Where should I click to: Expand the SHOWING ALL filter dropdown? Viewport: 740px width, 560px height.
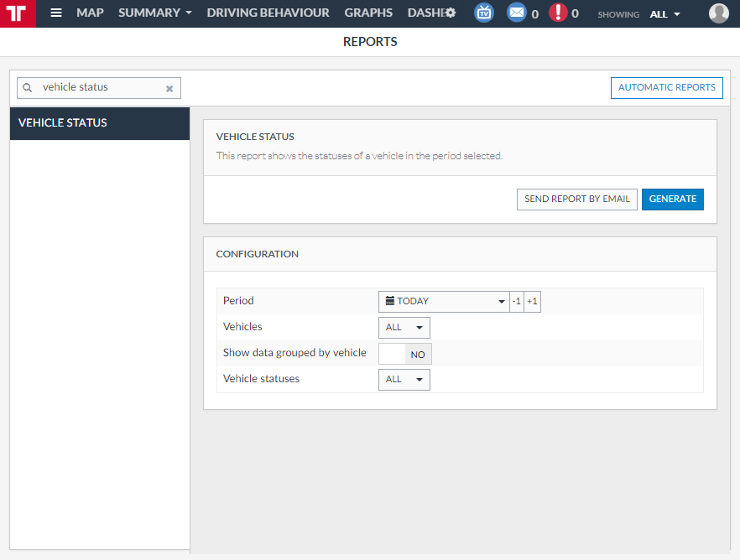tap(664, 14)
